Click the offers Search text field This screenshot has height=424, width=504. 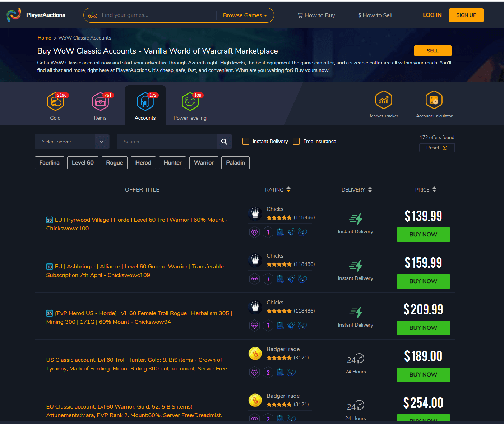click(167, 142)
